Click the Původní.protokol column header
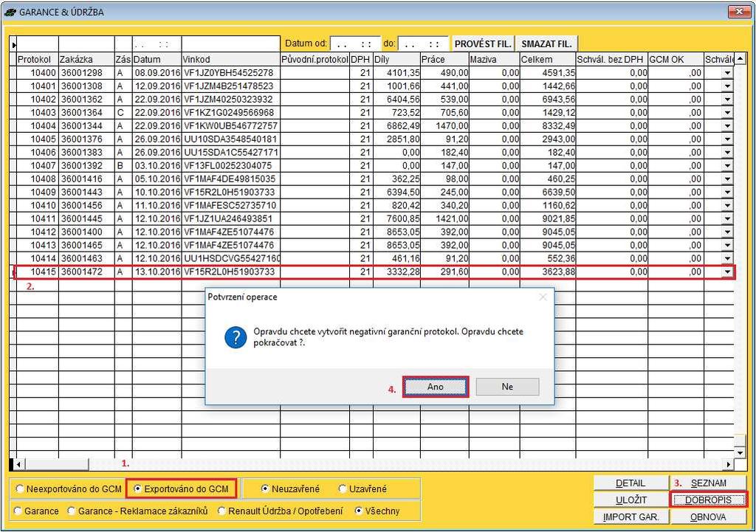756x532 pixels. pos(315,59)
